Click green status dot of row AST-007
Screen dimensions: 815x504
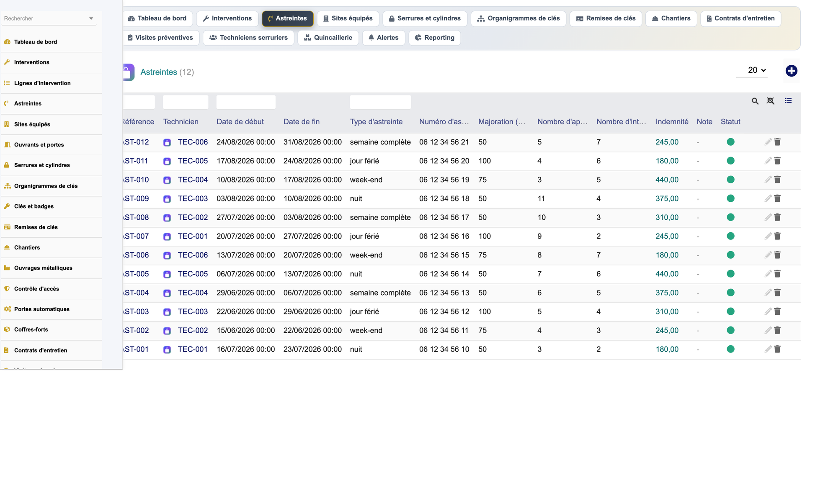(730, 236)
